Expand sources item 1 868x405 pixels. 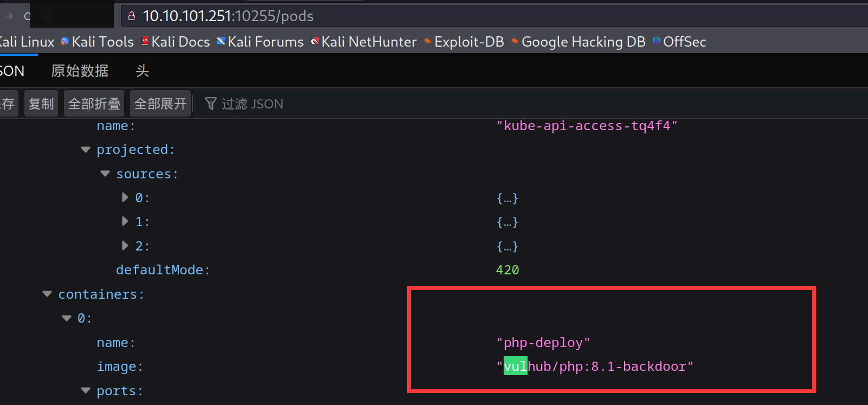point(125,221)
